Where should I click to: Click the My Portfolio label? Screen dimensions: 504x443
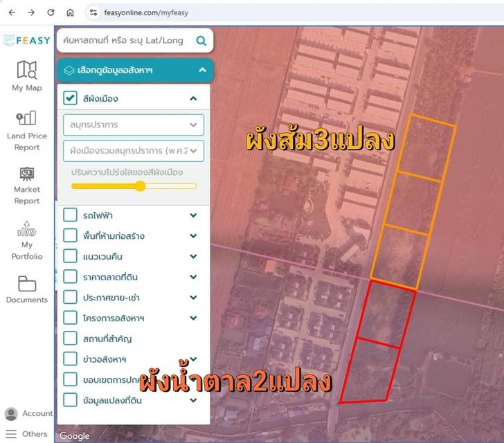(x=27, y=251)
